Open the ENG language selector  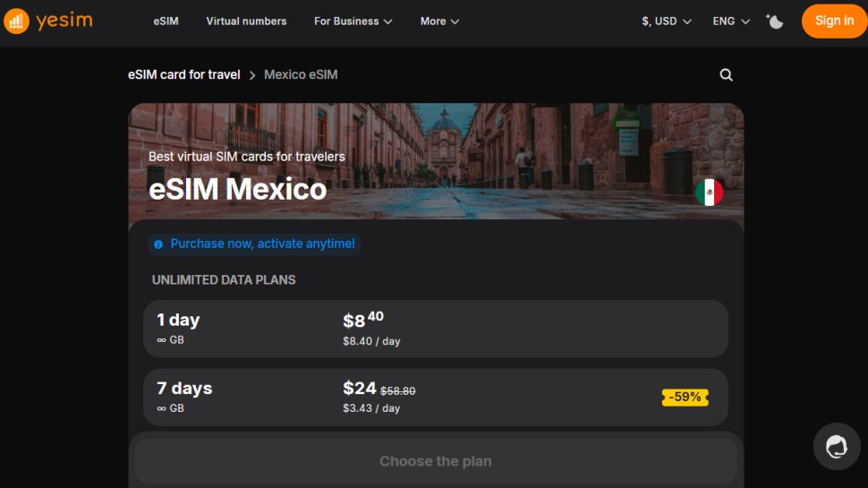731,21
